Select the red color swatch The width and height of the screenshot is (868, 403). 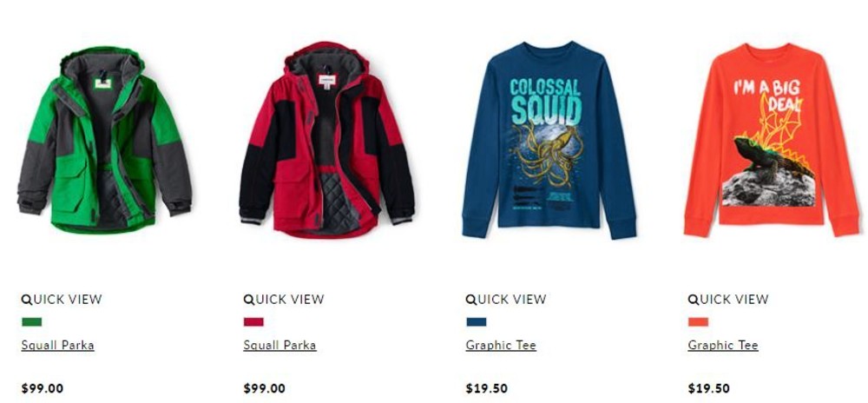coord(253,321)
